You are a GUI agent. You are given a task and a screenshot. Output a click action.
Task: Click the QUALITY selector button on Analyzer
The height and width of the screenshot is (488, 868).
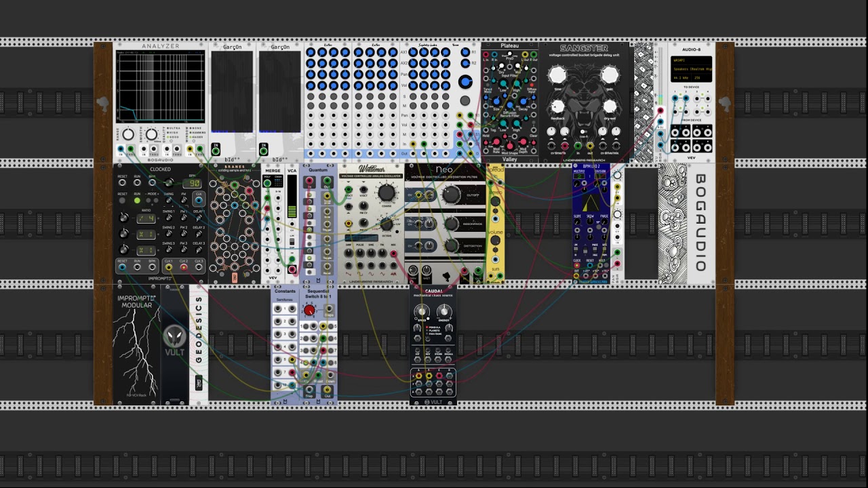pyautogui.click(x=171, y=141)
